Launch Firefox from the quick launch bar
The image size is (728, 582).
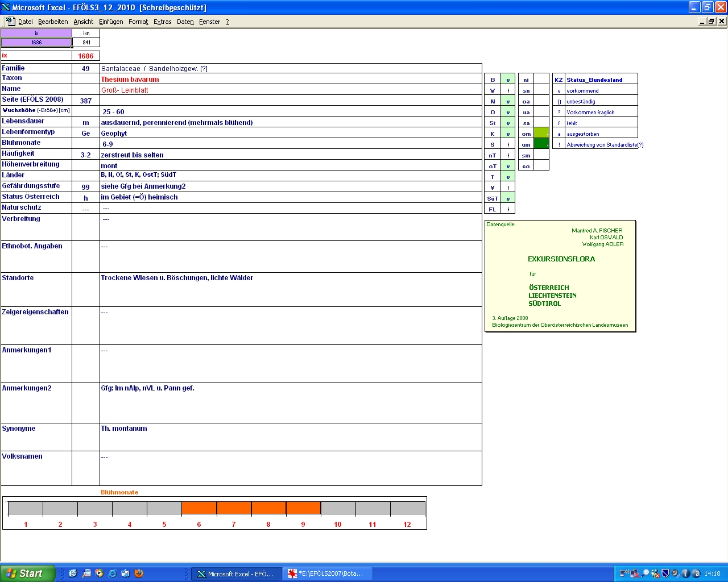[138, 573]
